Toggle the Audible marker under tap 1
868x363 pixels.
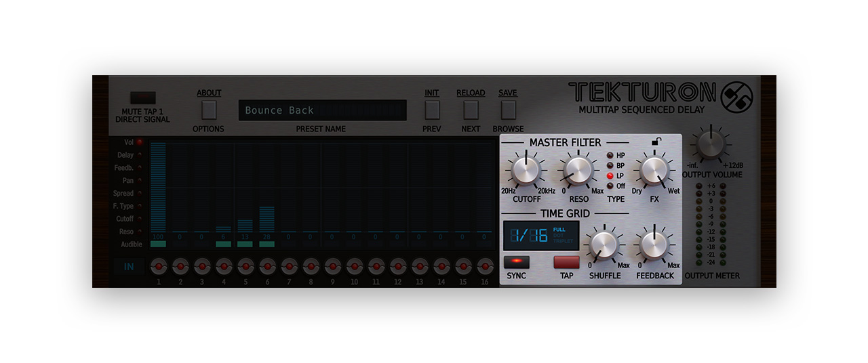pos(158,244)
